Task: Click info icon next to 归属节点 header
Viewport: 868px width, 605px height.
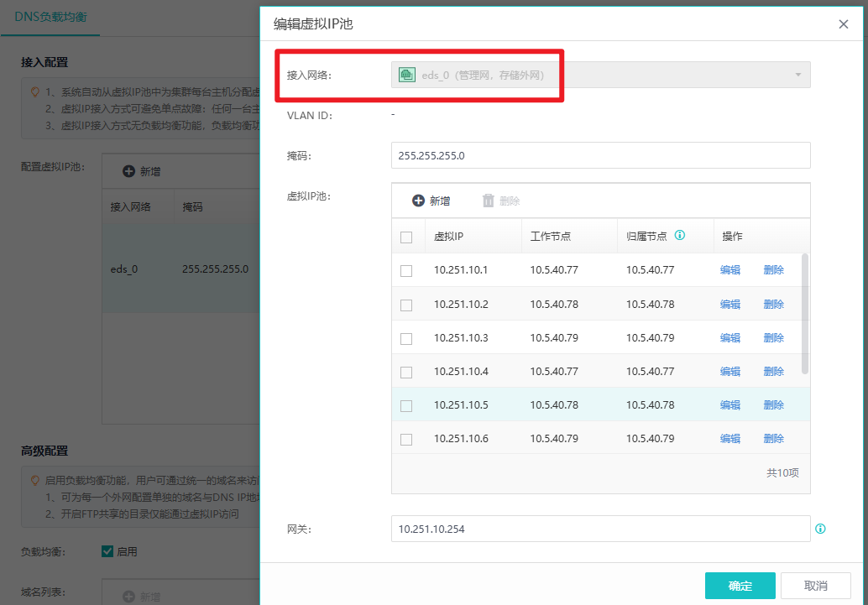Action: 680,235
